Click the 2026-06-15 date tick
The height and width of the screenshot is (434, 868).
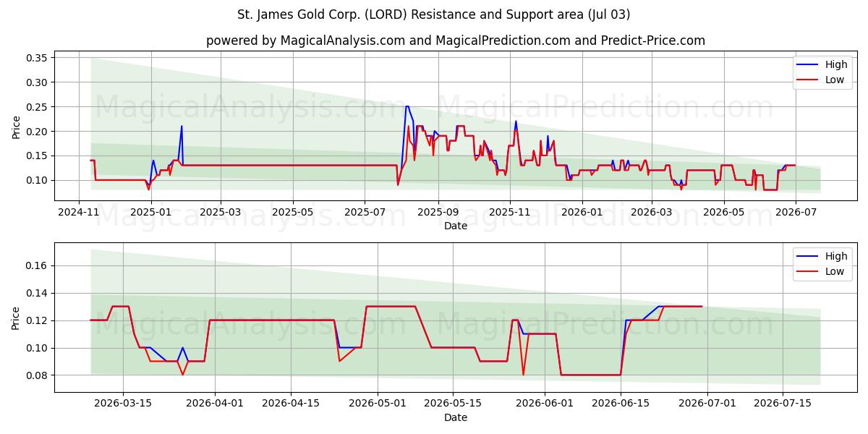click(x=621, y=404)
